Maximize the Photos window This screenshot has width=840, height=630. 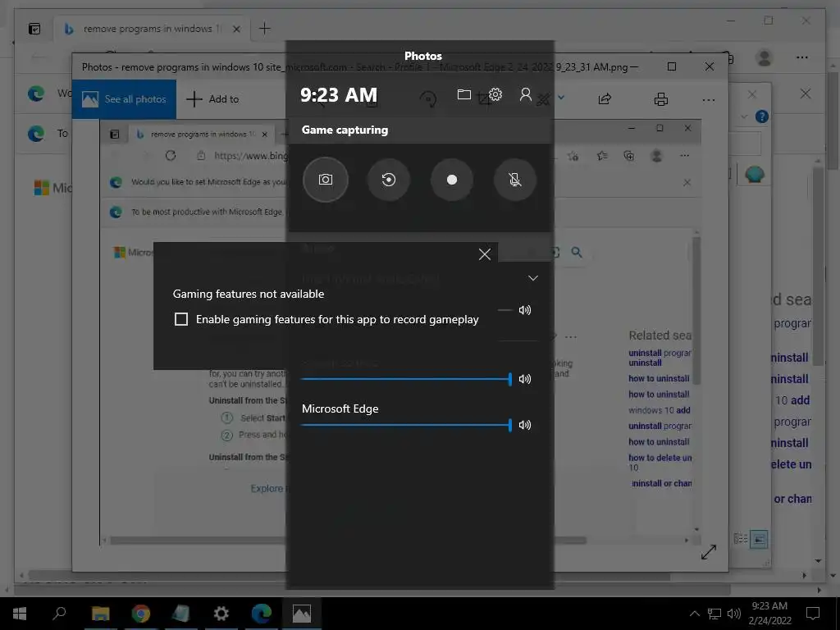point(671,66)
